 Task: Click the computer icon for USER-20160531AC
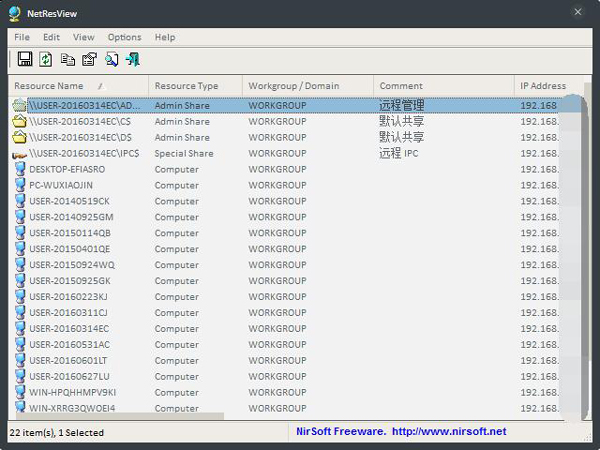coord(20,344)
